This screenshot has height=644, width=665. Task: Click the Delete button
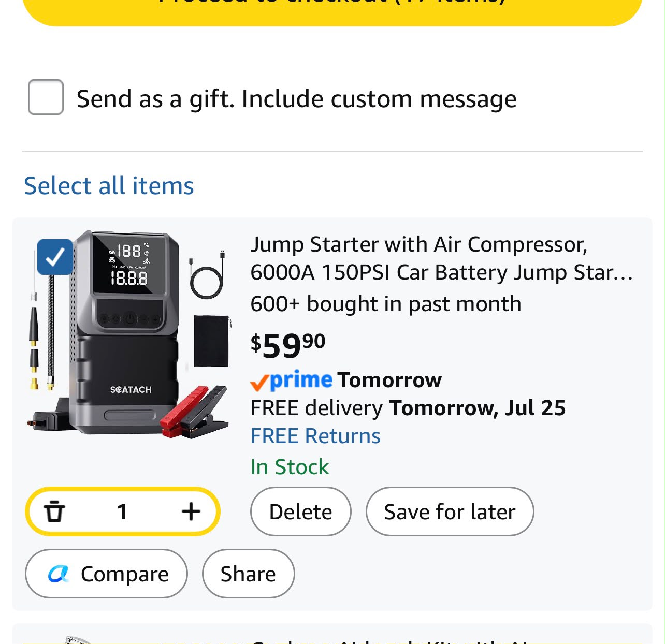(x=301, y=511)
